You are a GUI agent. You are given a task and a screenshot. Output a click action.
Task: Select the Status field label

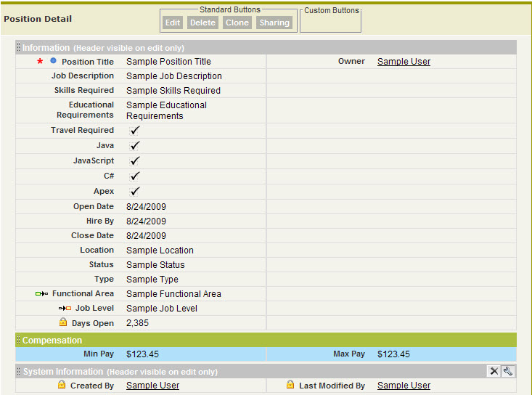(x=101, y=265)
